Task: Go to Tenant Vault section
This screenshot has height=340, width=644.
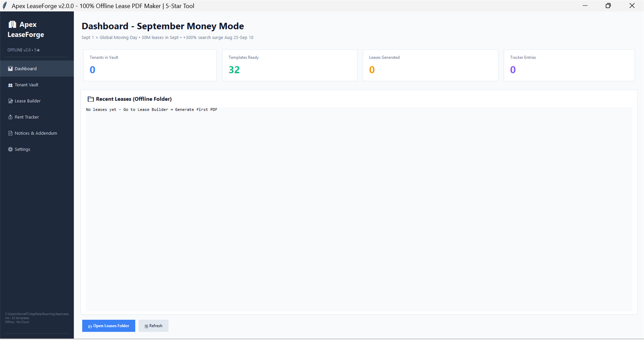Action: click(x=37, y=85)
